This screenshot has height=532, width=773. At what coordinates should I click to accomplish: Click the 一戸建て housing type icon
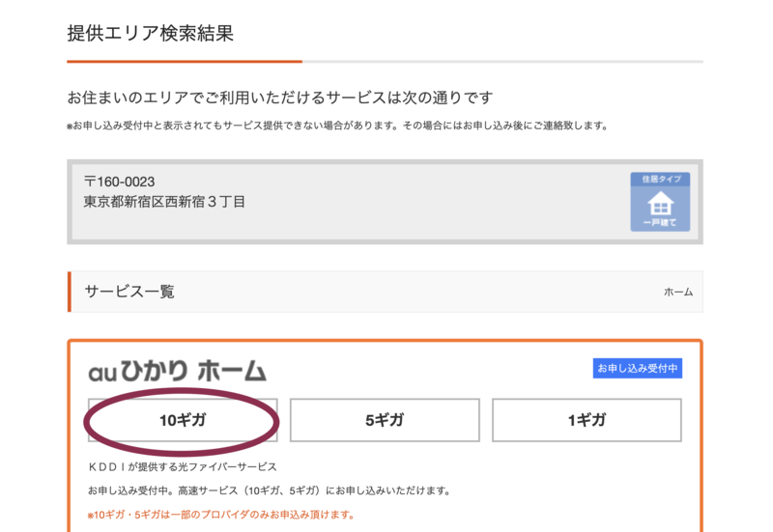pyautogui.click(x=660, y=202)
